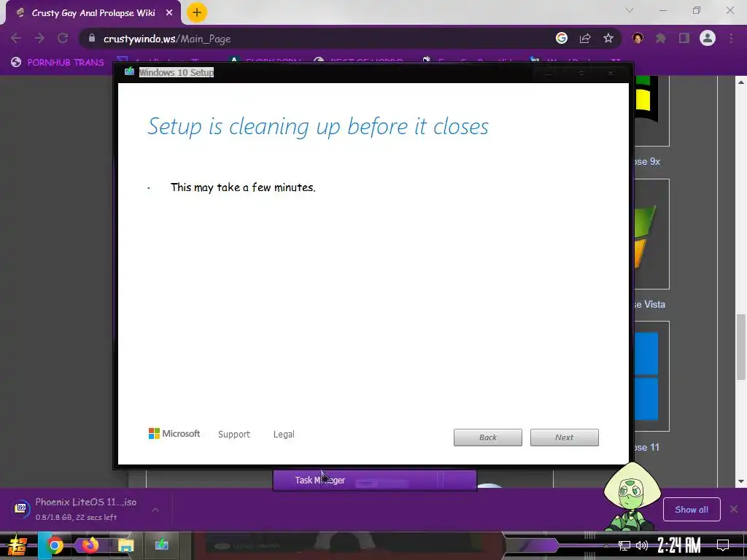The image size is (747, 560).
Task: Open a new tab with the plus button
Action: click(x=197, y=12)
